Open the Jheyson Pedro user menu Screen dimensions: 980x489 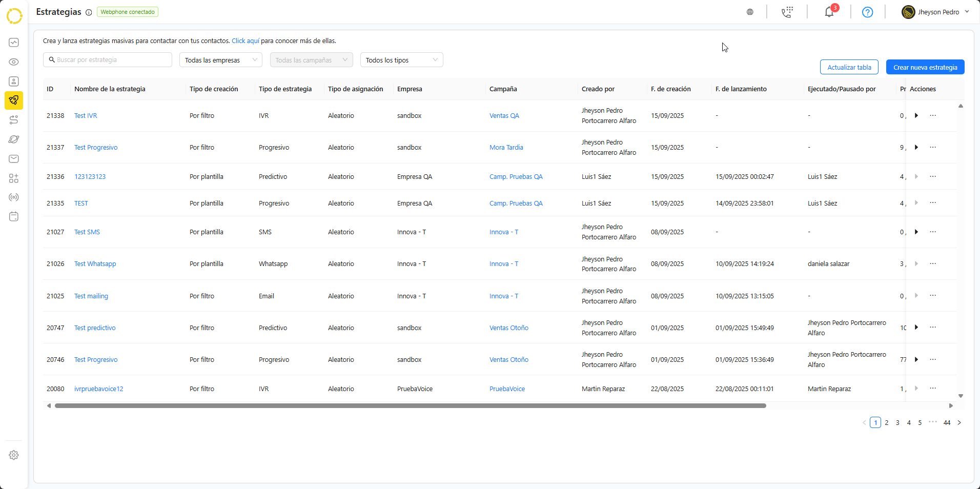coord(935,12)
